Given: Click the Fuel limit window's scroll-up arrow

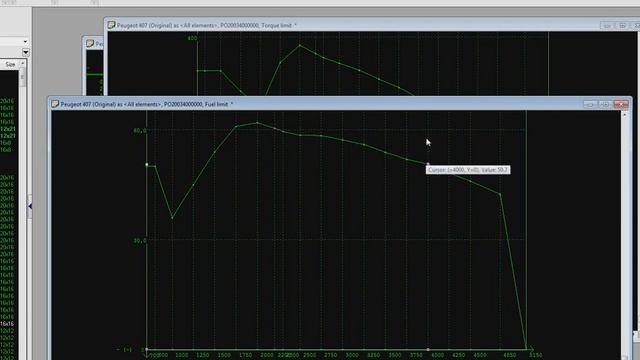Looking at the screenshot, I should [x=624, y=115].
